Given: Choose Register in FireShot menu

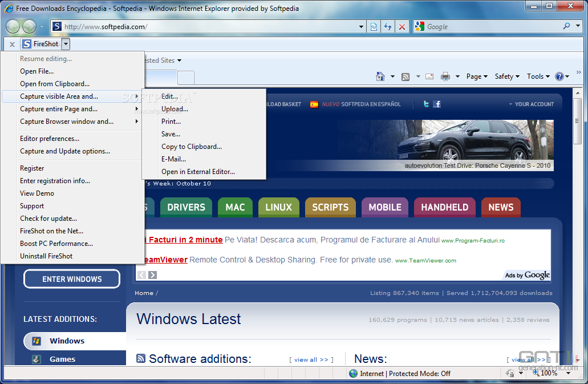Looking at the screenshot, I should 32,168.
